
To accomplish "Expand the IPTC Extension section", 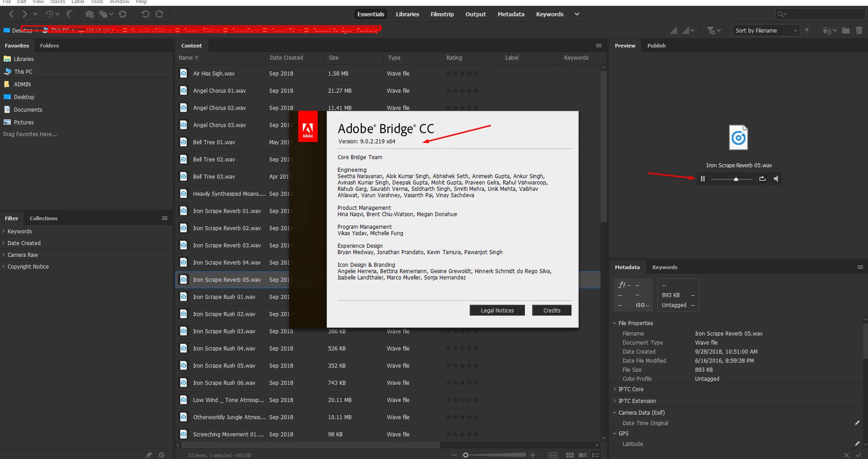I will click(615, 401).
